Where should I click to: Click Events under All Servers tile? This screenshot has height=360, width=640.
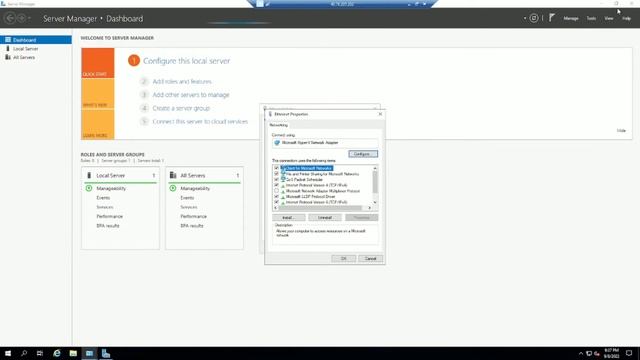(x=187, y=198)
